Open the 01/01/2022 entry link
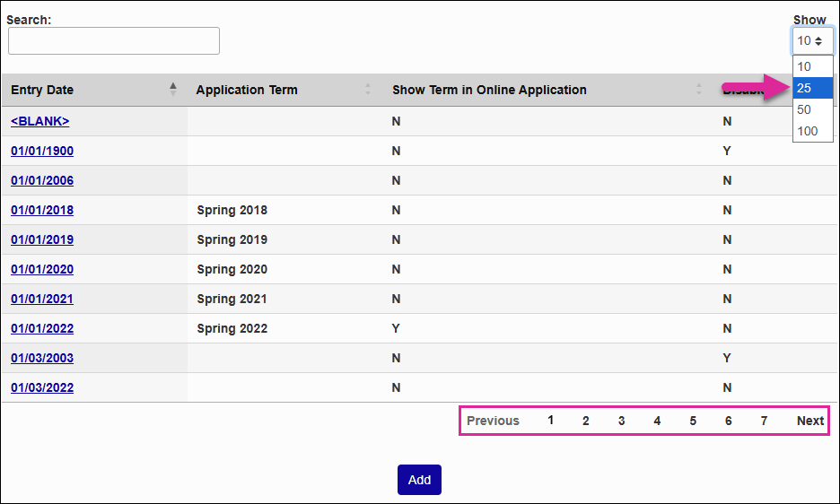The image size is (840, 504). pos(42,328)
